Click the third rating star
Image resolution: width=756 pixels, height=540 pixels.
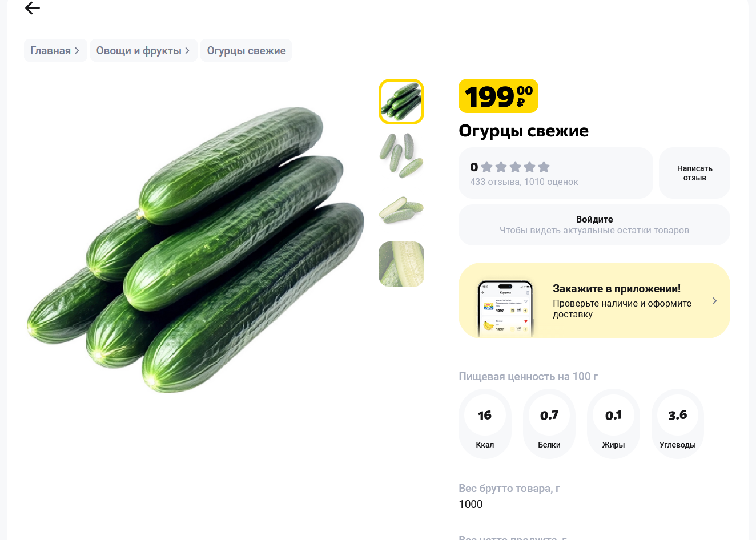(516, 167)
